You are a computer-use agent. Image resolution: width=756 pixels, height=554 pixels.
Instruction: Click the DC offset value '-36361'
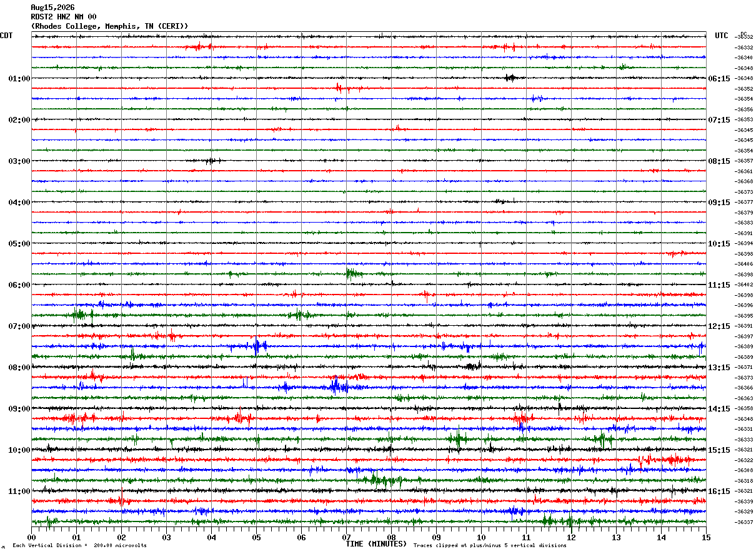(744, 171)
